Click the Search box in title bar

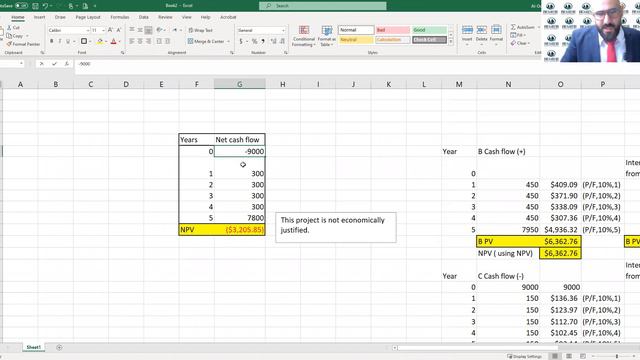(322, 6)
